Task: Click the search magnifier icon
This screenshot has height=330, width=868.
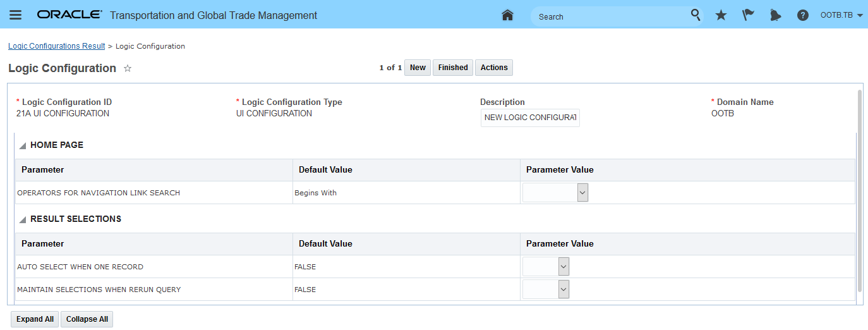Action: 696,15
